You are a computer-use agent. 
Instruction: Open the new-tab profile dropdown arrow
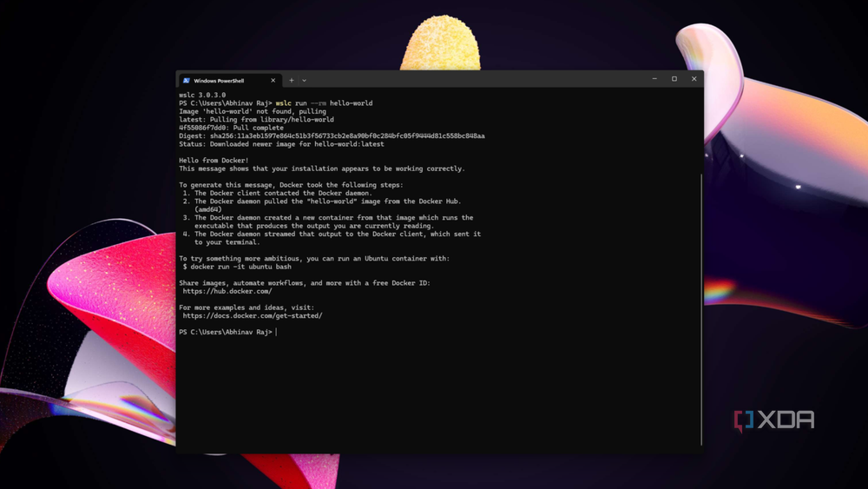click(x=304, y=80)
